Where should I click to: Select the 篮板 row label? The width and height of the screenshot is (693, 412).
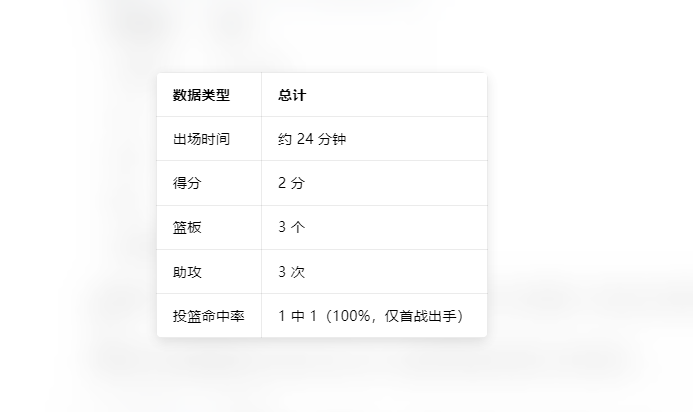[187, 227]
